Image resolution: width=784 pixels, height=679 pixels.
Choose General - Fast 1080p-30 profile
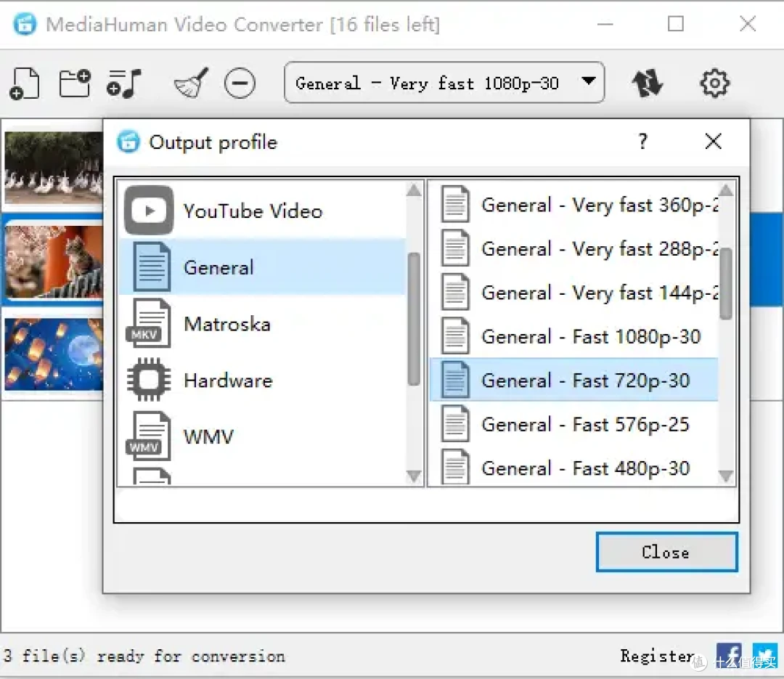(574, 336)
